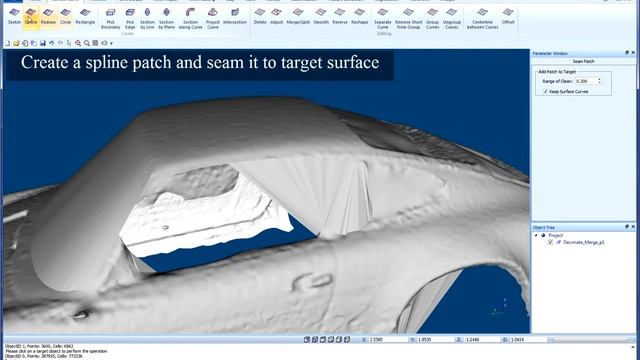
Task: Open the Intersection tool
Action: (x=235, y=17)
